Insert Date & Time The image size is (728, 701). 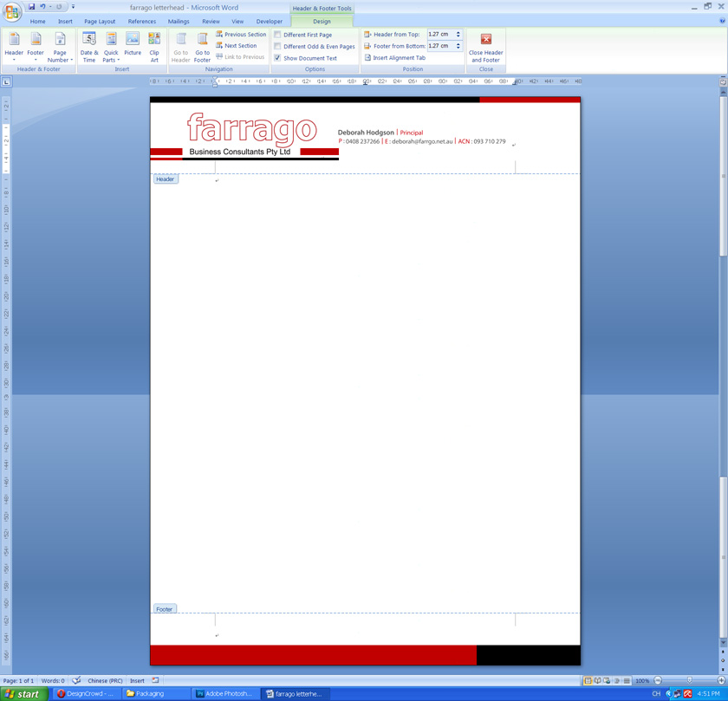click(89, 47)
